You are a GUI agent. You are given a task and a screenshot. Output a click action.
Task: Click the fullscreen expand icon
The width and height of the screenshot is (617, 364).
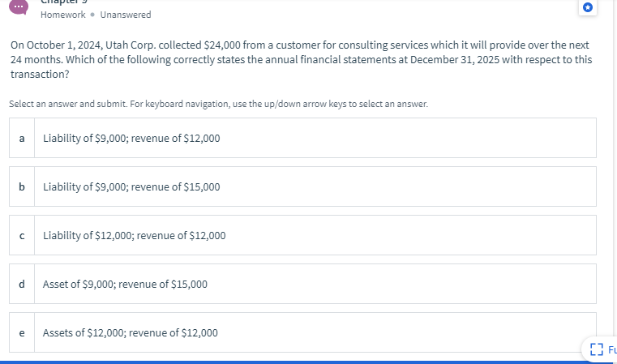(597, 349)
